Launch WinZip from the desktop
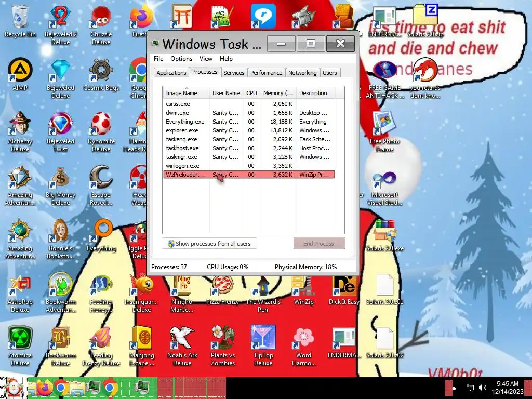The image size is (532, 399). [x=303, y=290]
